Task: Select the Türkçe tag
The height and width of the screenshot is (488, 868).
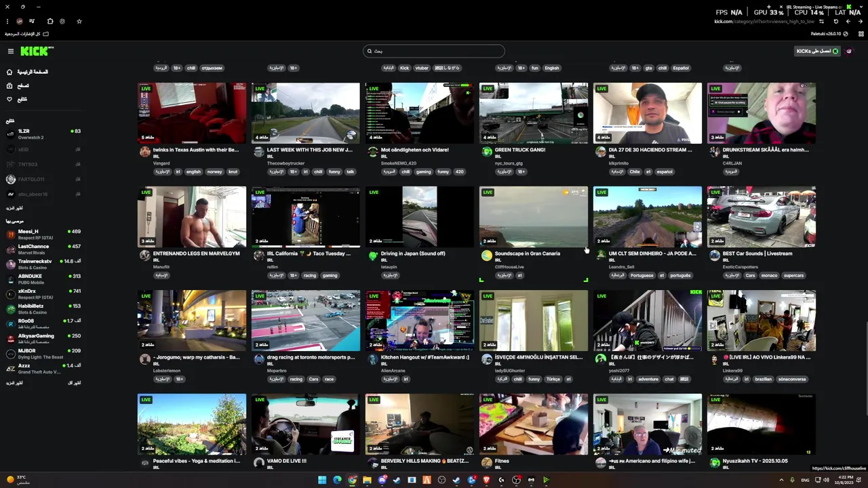Action: click(553, 379)
